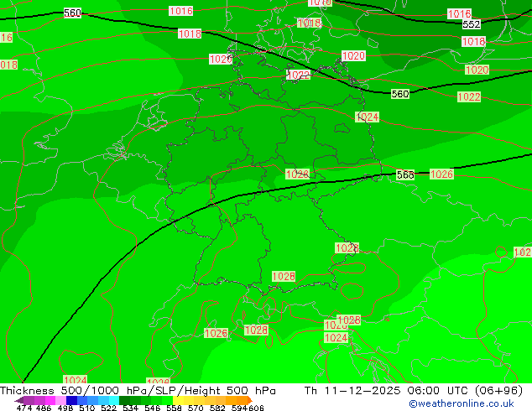Select the 1016 label directly above 552

pyautogui.click(x=459, y=14)
